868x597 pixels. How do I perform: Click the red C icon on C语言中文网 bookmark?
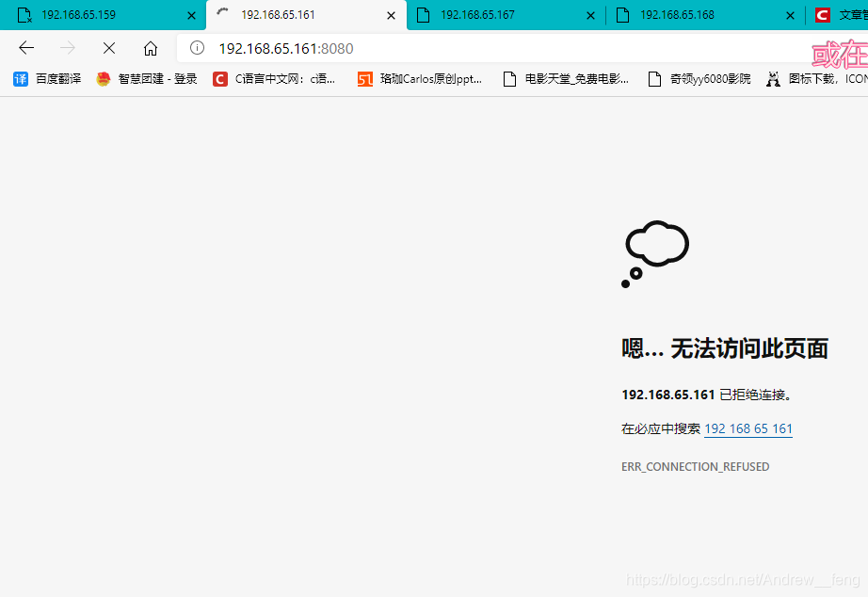[x=219, y=79]
